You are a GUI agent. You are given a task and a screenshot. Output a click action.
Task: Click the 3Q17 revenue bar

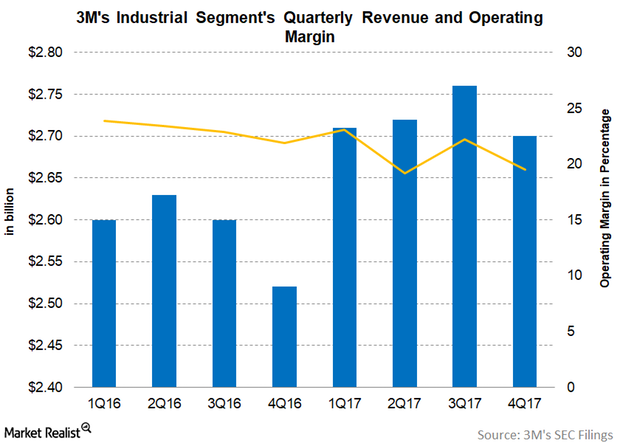(465, 237)
